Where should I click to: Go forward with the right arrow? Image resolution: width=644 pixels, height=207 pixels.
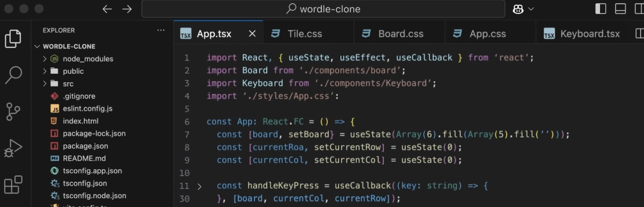pyautogui.click(x=127, y=9)
